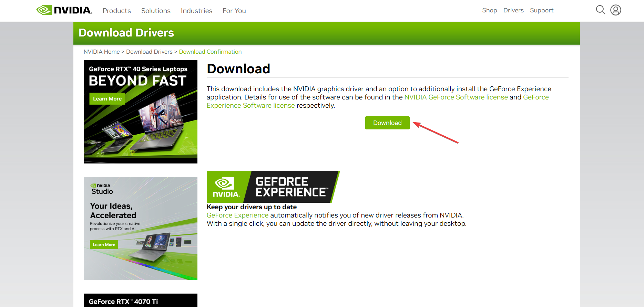Open Support link in header
This screenshot has width=644, height=307.
(542, 10)
